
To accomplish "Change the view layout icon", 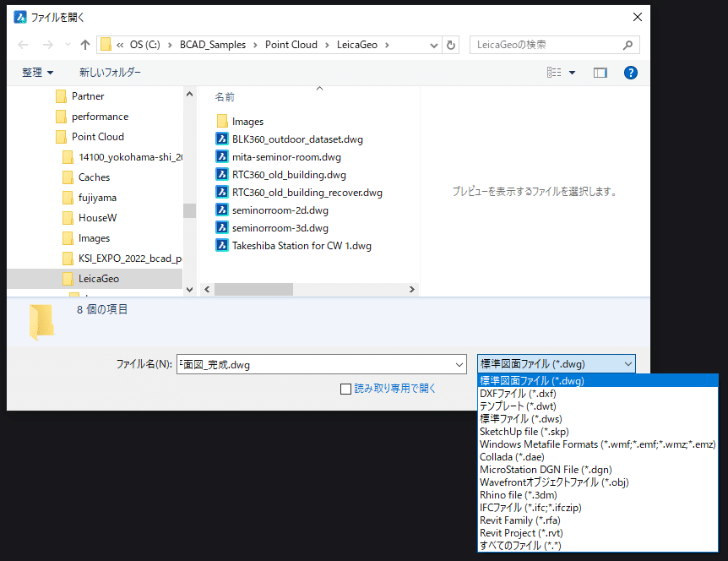I will (554, 73).
